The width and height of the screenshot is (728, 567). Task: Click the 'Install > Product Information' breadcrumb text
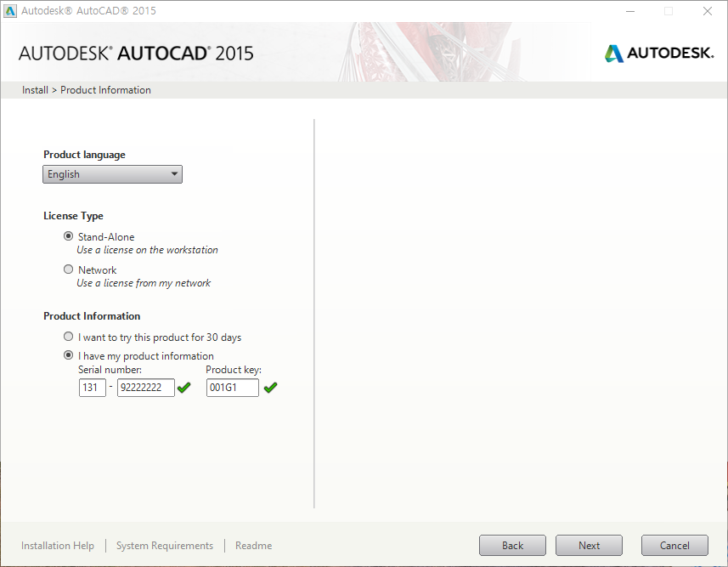point(87,90)
